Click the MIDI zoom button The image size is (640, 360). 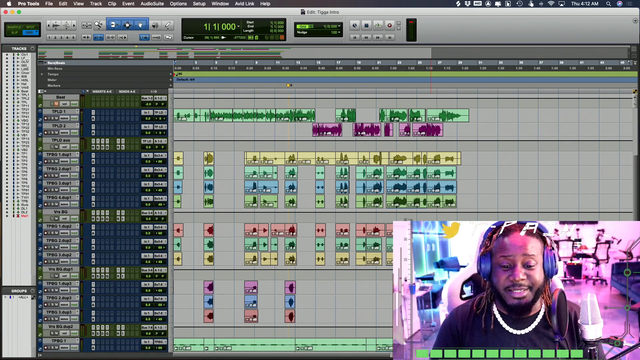pyautogui.click(x=66, y=25)
